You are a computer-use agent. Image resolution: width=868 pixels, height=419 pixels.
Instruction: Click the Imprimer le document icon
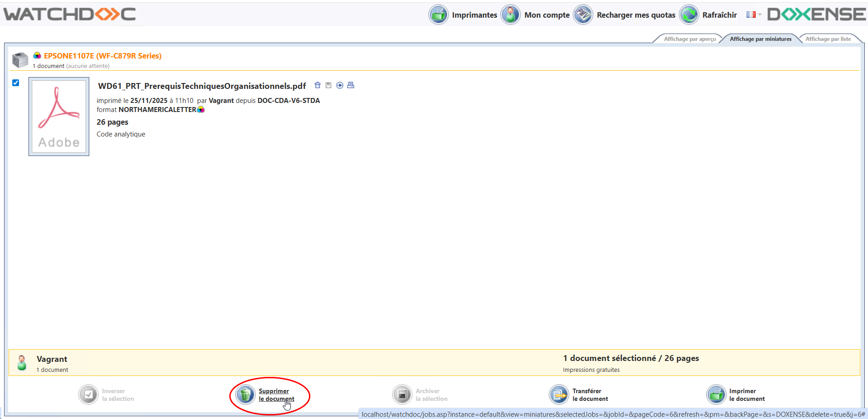[x=716, y=395]
